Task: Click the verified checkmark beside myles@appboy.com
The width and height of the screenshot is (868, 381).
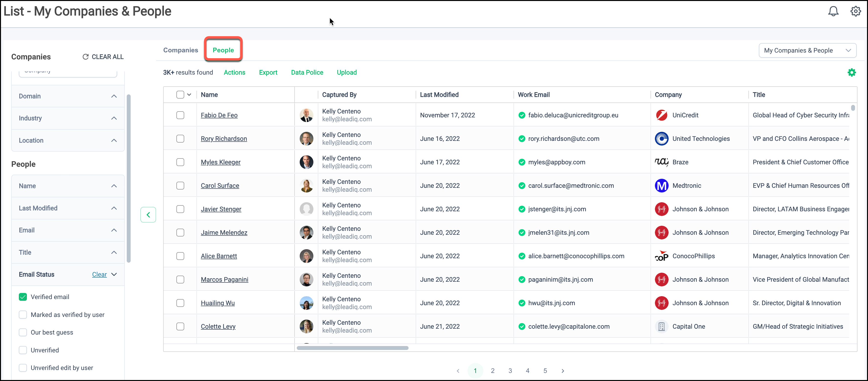Action: pos(522,162)
